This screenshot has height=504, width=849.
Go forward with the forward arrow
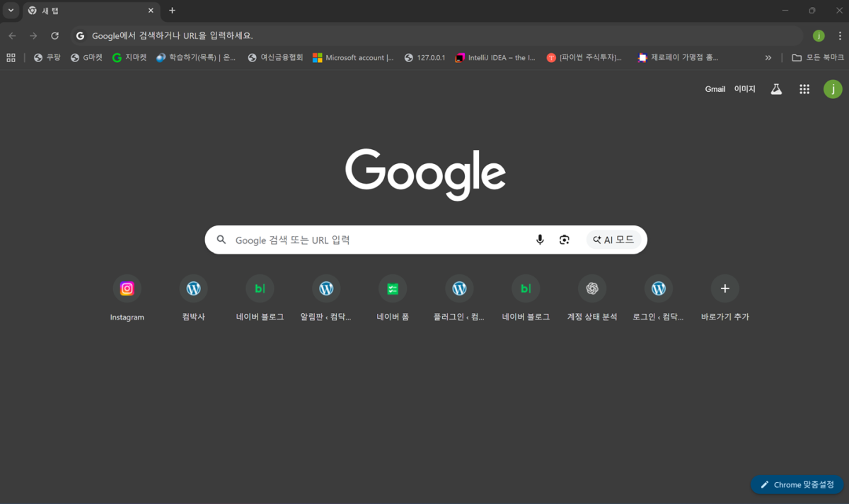[x=33, y=36]
